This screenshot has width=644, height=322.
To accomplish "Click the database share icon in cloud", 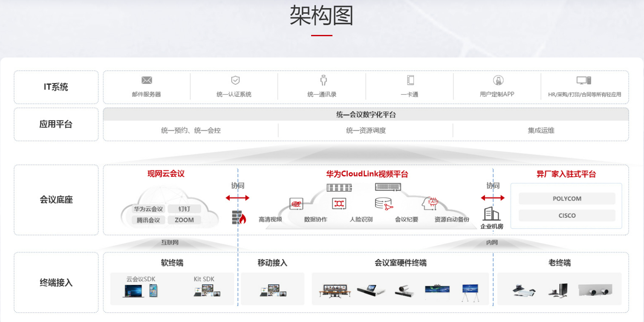I will click(383, 204).
